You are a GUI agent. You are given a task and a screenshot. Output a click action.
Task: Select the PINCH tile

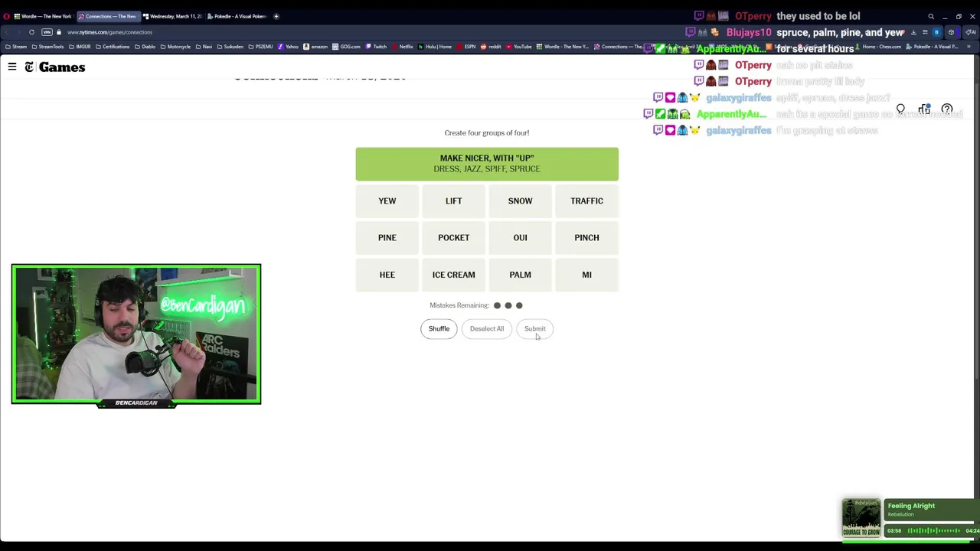[586, 237]
